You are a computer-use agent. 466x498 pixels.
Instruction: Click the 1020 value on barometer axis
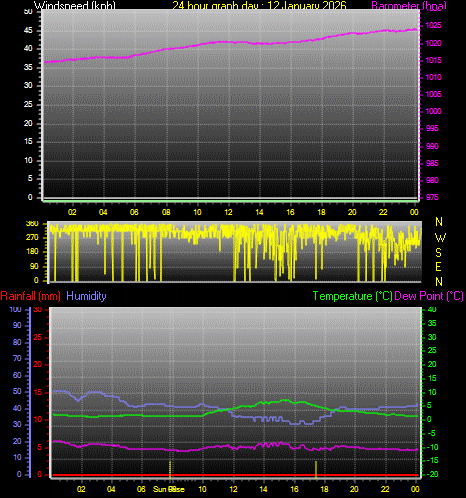click(433, 43)
